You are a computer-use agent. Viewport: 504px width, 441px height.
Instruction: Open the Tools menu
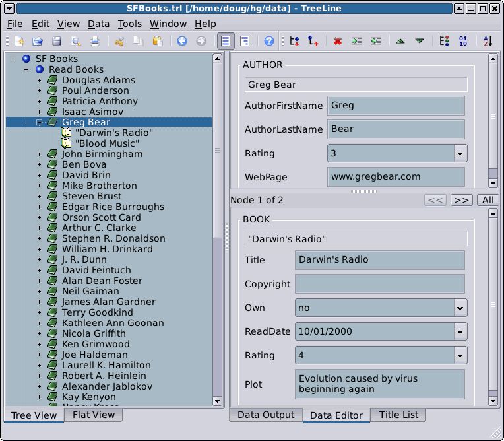129,24
